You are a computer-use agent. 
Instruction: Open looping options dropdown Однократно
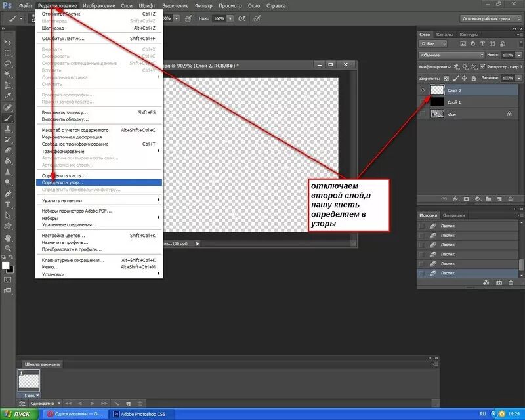[x=45, y=404]
